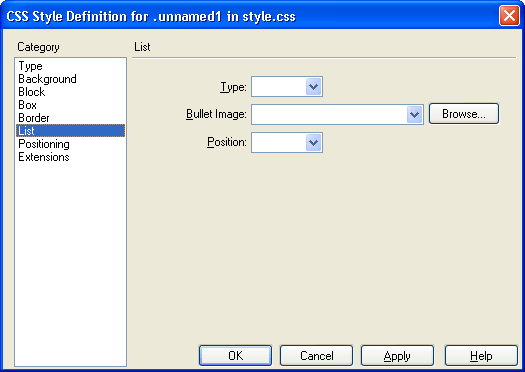Close the CSS Style Definition dialog
The image size is (525, 372).
click(x=509, y=16)
